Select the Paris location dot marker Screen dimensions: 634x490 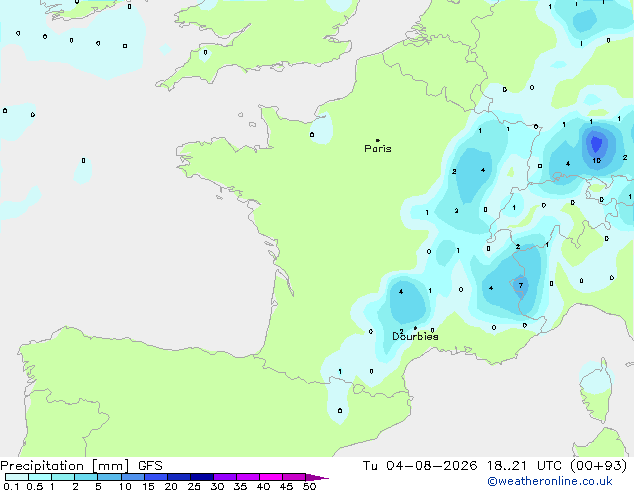[378, 140]
